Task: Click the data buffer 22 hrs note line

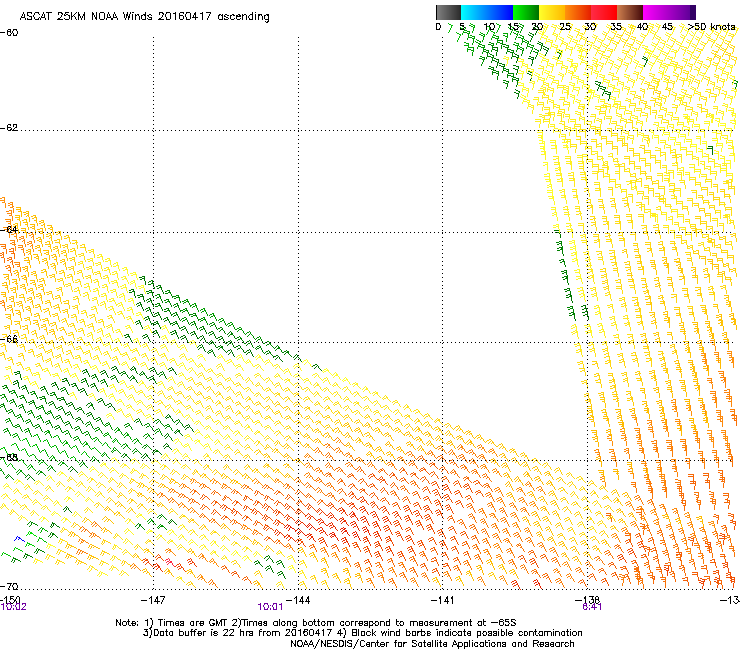Action: [x=362, y=633]
